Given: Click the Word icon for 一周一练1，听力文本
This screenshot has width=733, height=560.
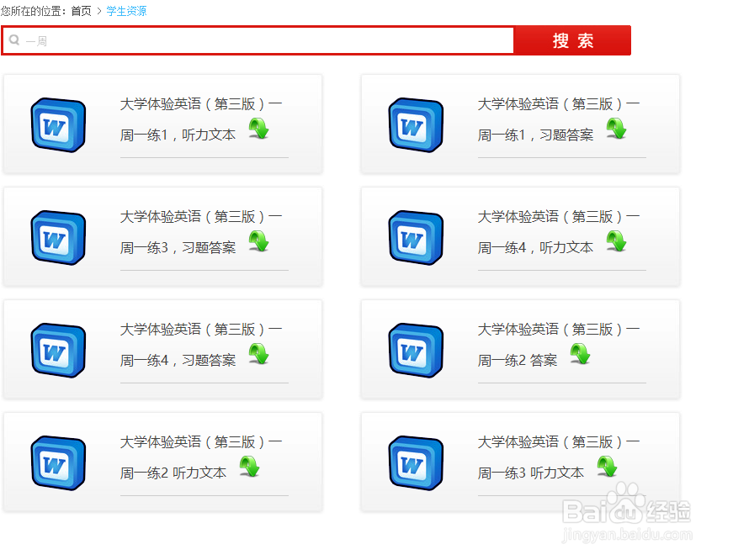Looking at the screenshot, I should pos(58,124).
